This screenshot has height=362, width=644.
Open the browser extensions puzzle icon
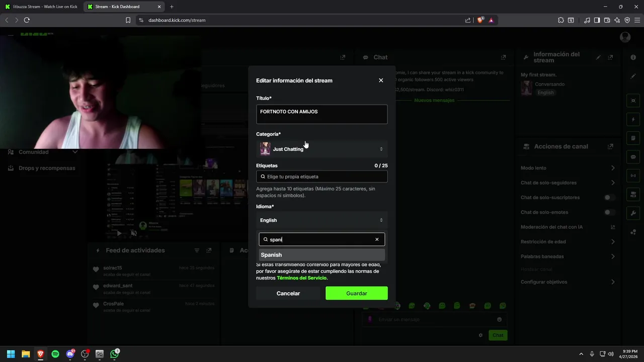(561, 20)
